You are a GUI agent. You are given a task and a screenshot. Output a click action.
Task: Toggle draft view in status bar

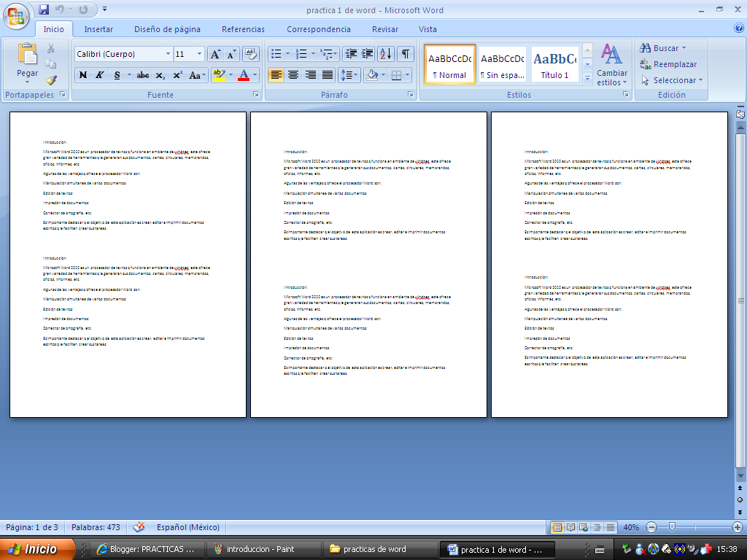611,527
